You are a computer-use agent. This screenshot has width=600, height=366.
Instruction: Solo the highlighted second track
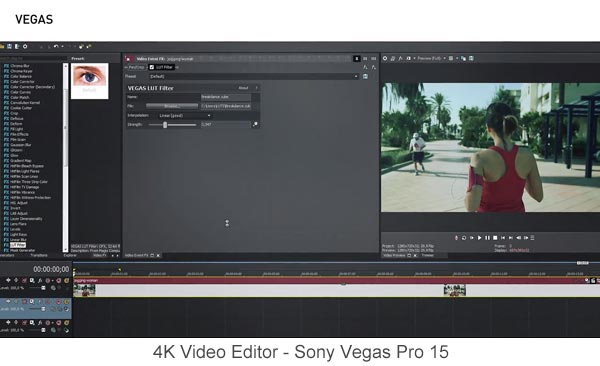click(66, 301)
